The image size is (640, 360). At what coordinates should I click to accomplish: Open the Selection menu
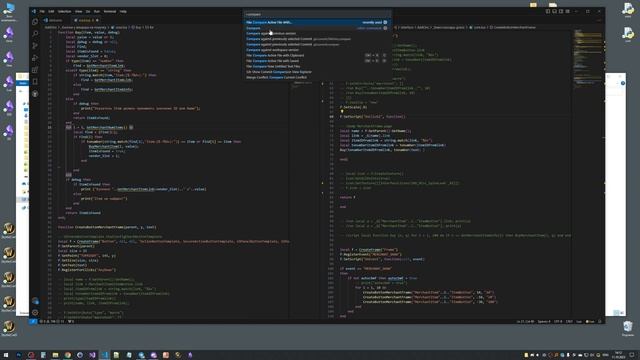[x=64, y=11]
